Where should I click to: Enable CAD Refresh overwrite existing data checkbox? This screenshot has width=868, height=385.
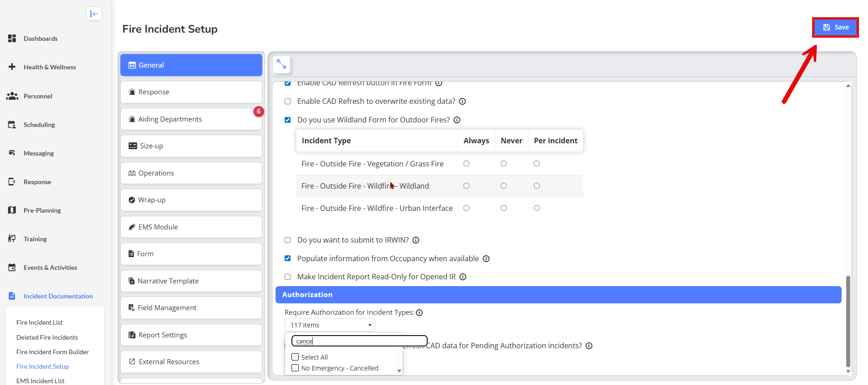tap(287, 102)
